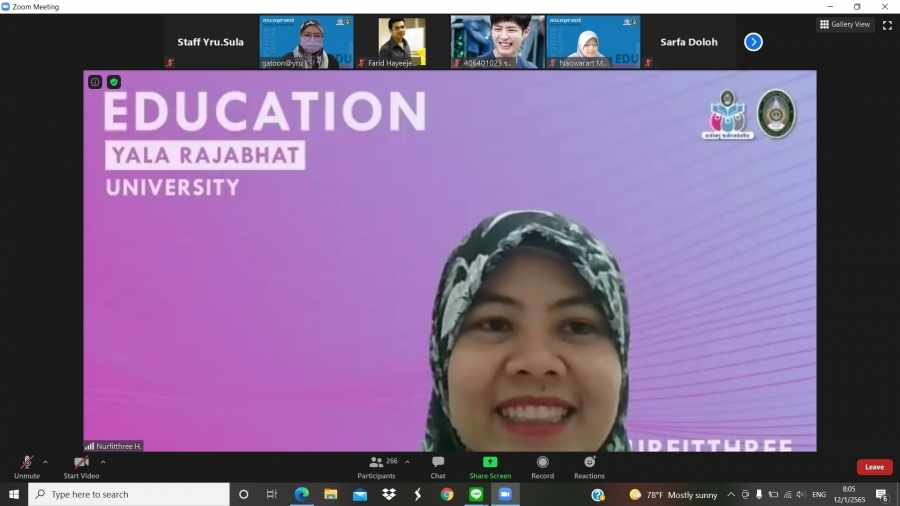900x506 pixels.
Task: Open the Reactions menu
Action: (x=589, y=466)
